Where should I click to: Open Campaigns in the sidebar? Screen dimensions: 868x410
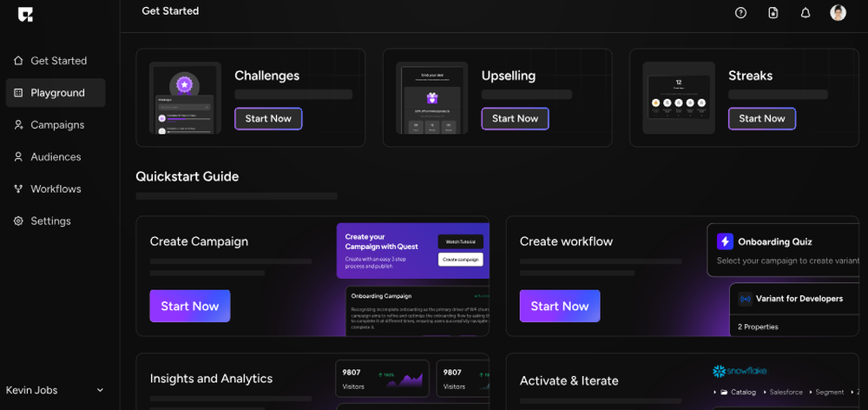[56, 125]
